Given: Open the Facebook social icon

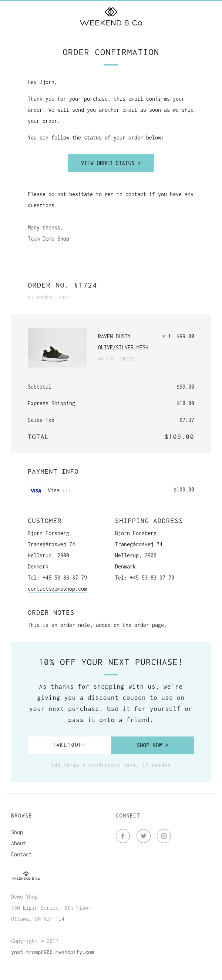Looking at the screenshot, I should (x=122, y=836).
